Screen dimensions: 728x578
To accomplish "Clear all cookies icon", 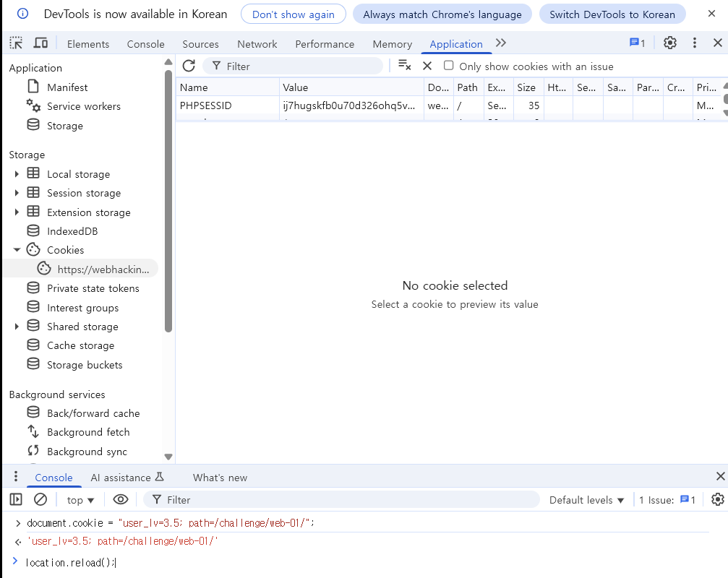I will (404, 66).
